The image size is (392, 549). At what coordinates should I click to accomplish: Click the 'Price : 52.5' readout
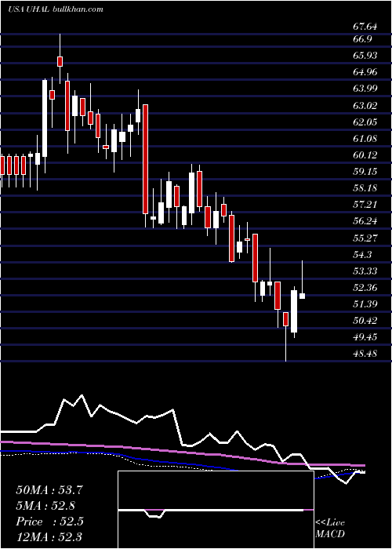49,522
